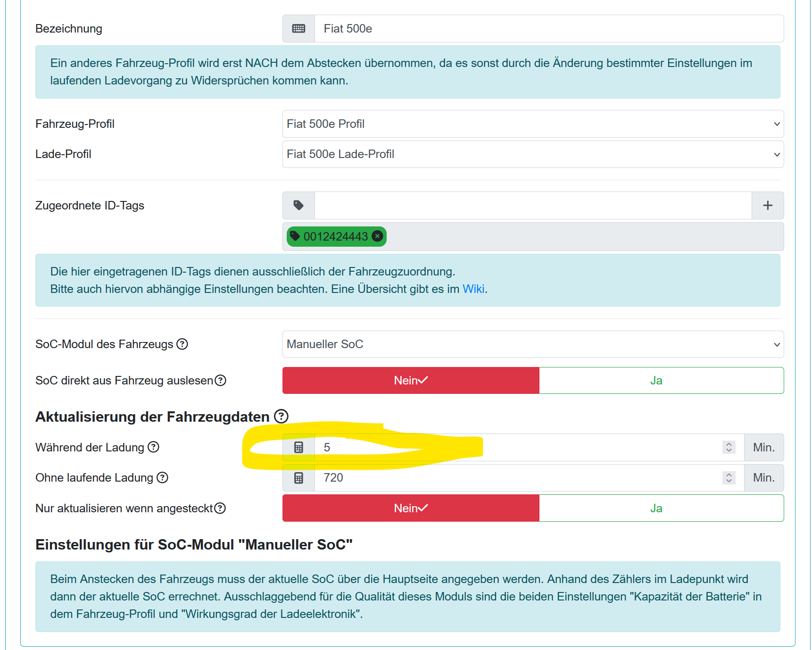Viewport: 812px width, 650px height.
Task: Remove ID tag 0012424443
Action: point(377,236)
